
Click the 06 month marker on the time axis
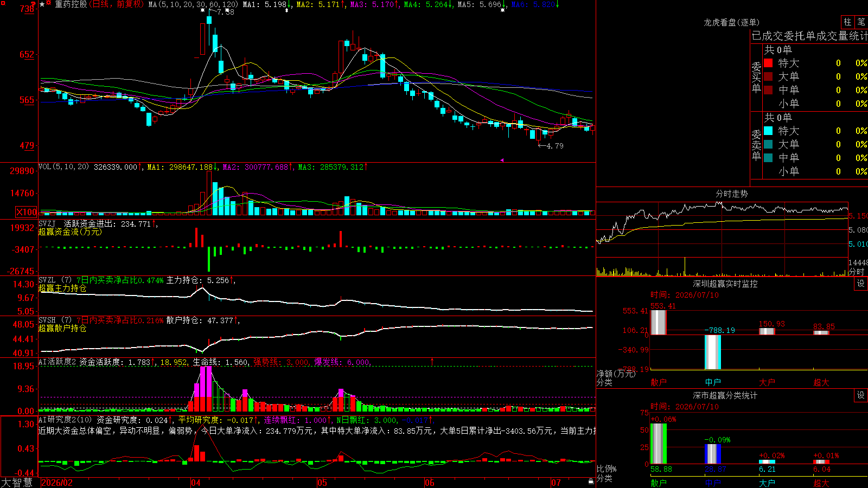(430, 483)
